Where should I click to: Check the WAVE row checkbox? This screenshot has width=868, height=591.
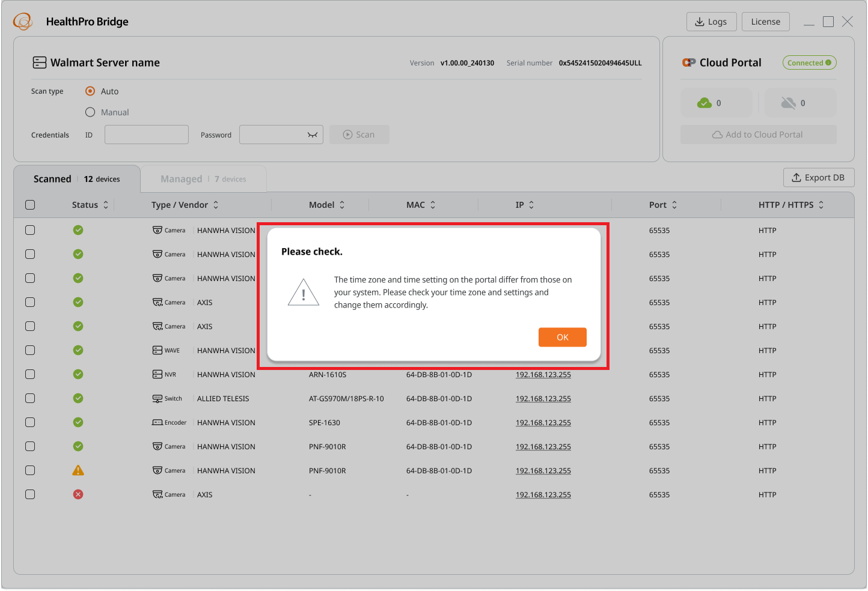pyautogui.click(x=30, y=350)
